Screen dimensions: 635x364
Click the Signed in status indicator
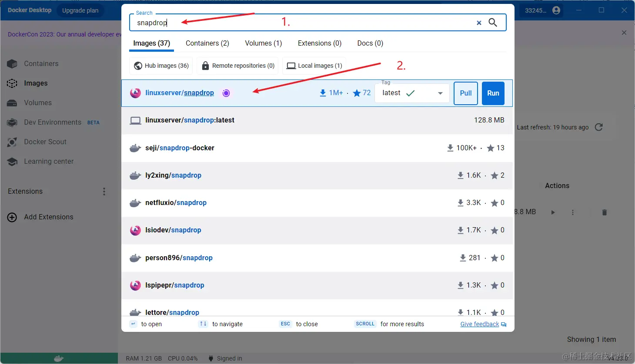coord(225,358)
